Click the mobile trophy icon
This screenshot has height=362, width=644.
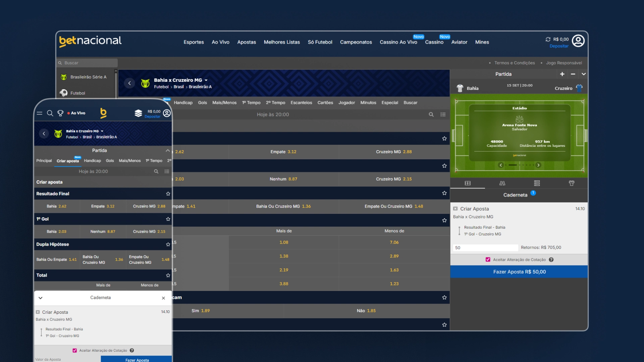tap(60, 113)
